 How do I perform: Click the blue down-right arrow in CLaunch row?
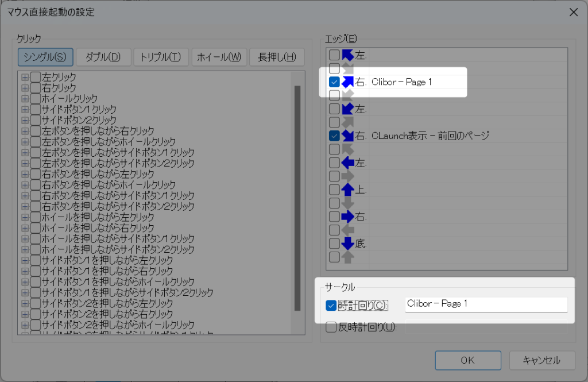[x=348, y=136]
